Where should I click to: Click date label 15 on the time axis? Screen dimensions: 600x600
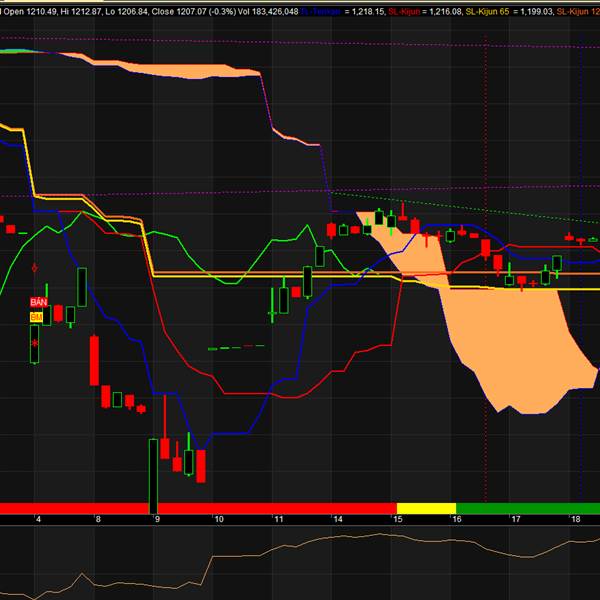pos(398,519)
